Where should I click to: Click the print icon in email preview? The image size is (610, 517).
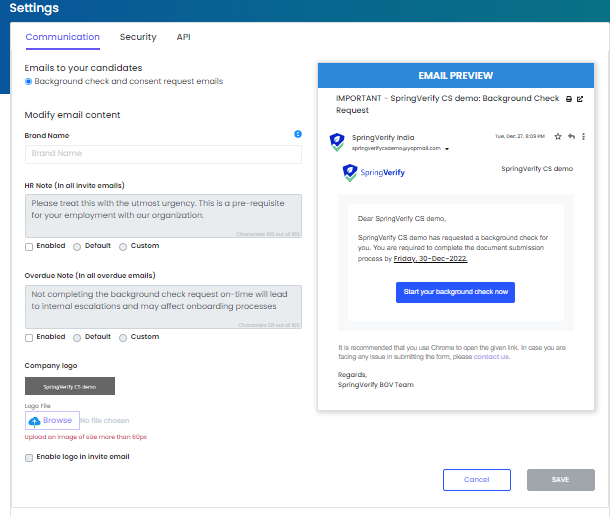click(x=569, y=99)
